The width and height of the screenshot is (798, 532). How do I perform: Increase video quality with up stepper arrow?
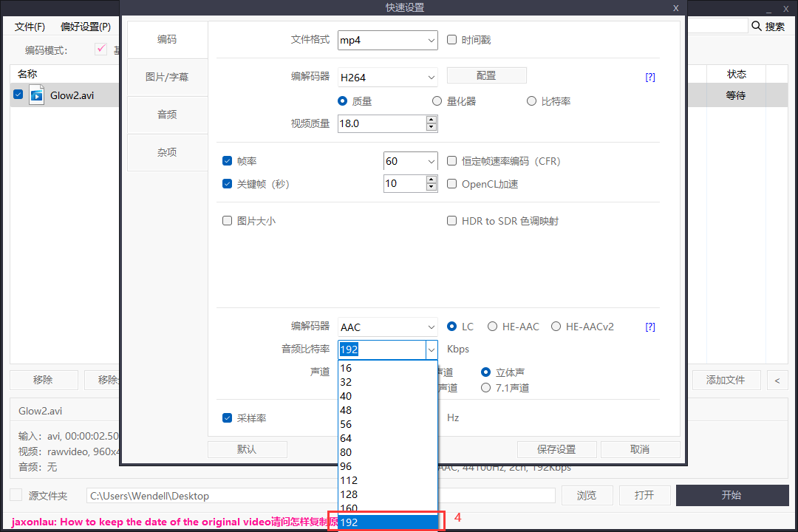tap(432, 120)
